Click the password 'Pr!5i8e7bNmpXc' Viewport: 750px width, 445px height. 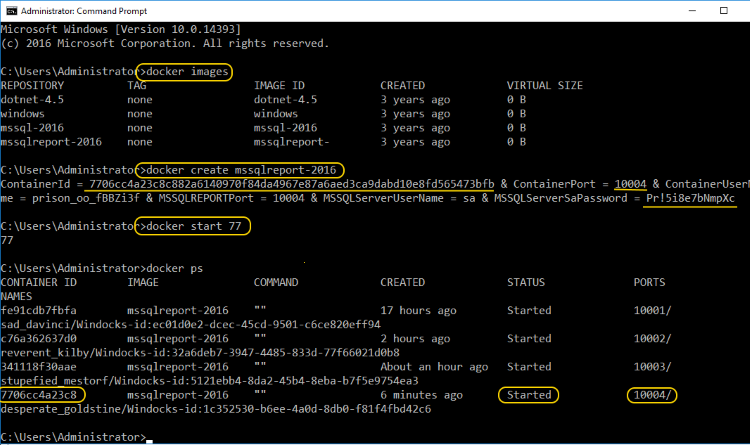point(690,198)
